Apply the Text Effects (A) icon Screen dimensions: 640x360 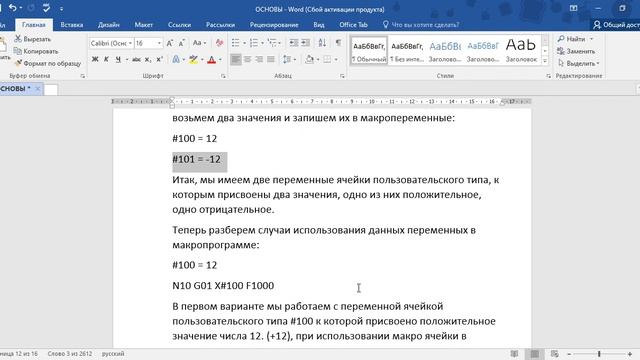pyautogui.click(x=176, y=60)
